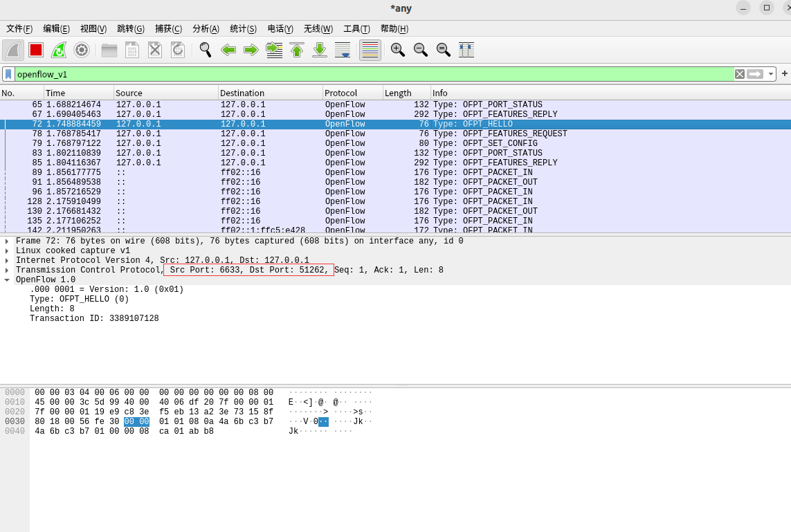
Task: Expand Internet Protocol Version 4 details
Action: coord(7,260)
